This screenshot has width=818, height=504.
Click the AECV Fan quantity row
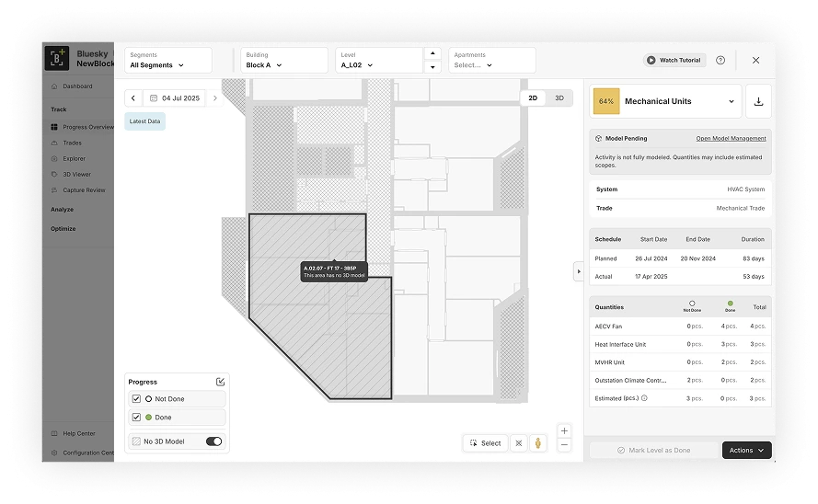coord(680,326)
